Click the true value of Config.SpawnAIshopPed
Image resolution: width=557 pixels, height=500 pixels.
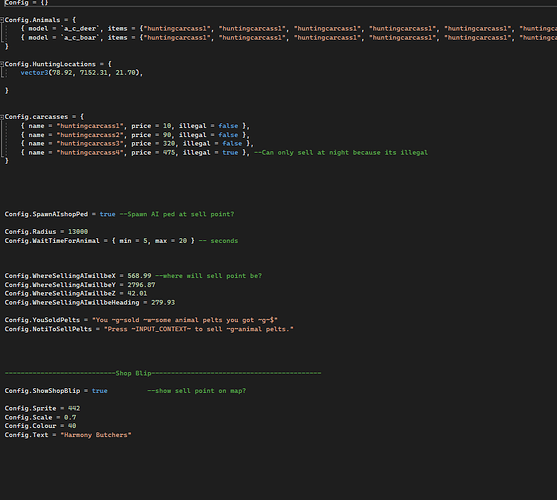[x=107, y=214]
